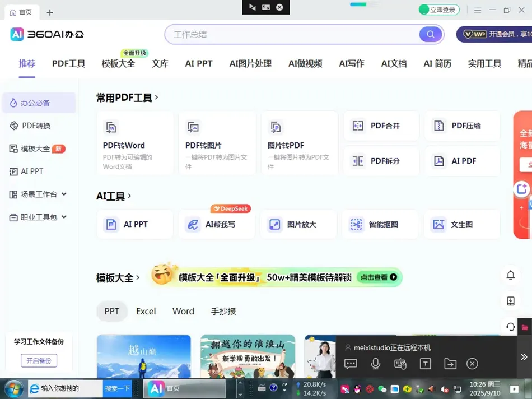532x399 pixels.
Task: Expand the 模板大全 section arrow
Action: (x=137, y=277)
